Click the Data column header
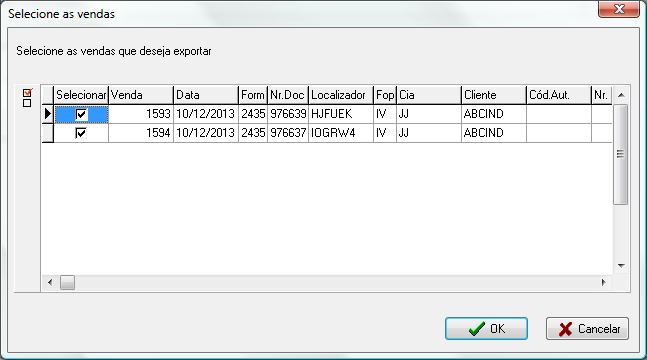647x360 pixels. pos(206,95)
